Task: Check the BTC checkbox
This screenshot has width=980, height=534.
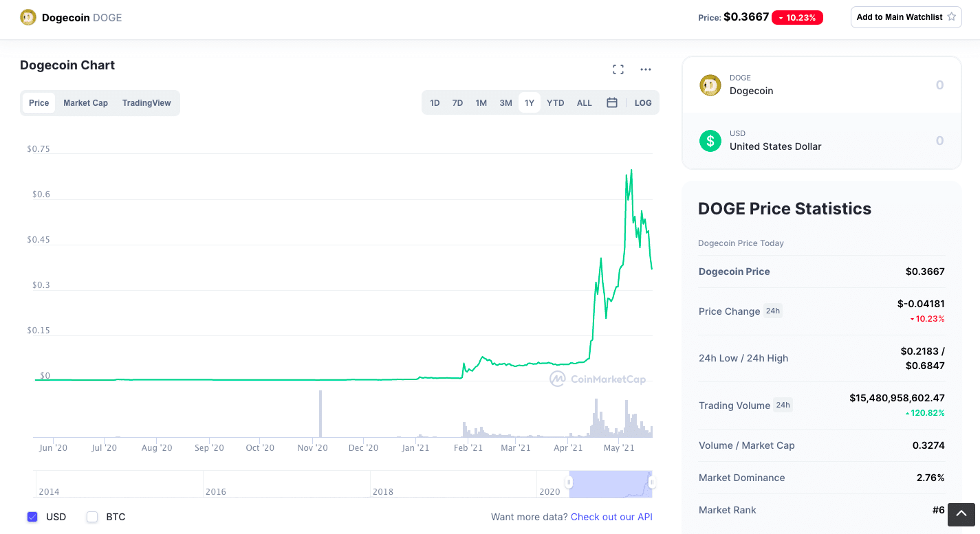Action: coord(92,517)
